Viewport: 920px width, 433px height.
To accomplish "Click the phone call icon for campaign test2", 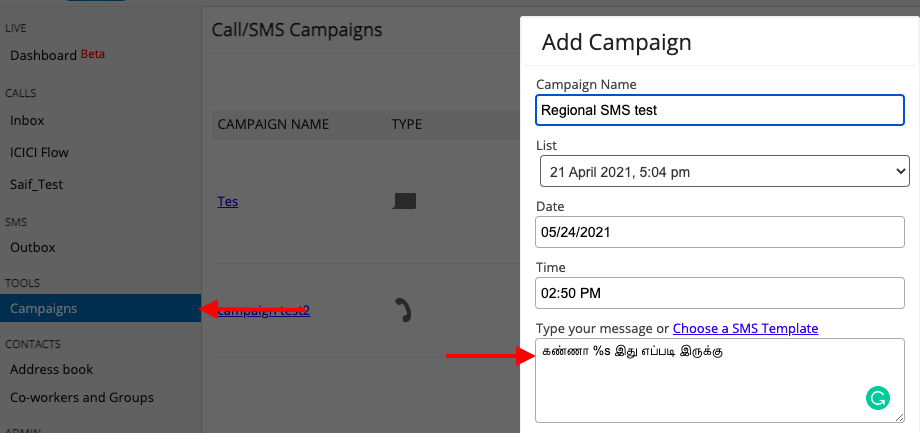I will tap(404, 310).
